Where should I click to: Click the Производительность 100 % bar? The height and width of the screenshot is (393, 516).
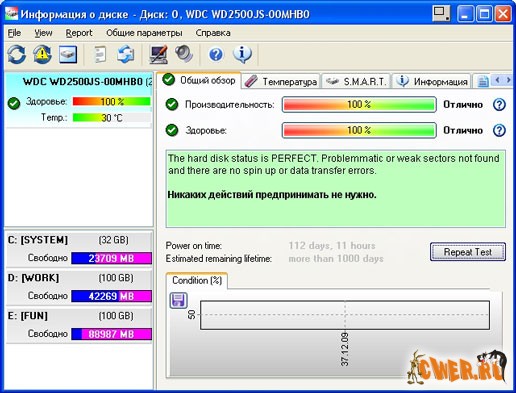pyautogui.click(x=359, y=105)
